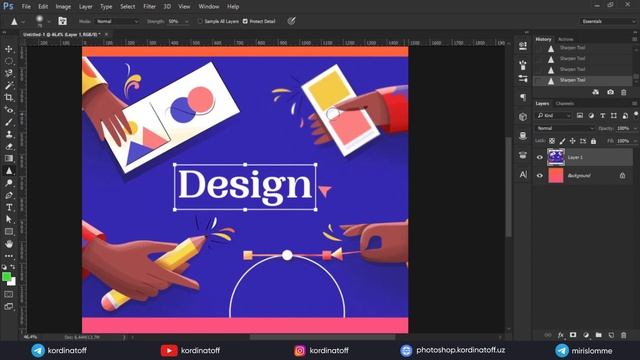Screen dimensions: 640x360
Task: Select the Elliptical Marquee tool
Action: (x=9, y=61)
